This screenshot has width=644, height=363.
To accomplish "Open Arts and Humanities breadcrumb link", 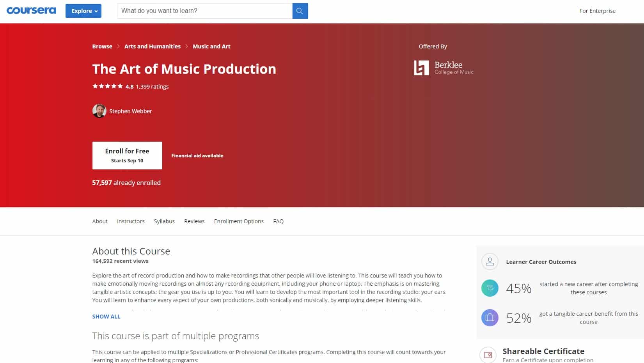I will point(153,46).
